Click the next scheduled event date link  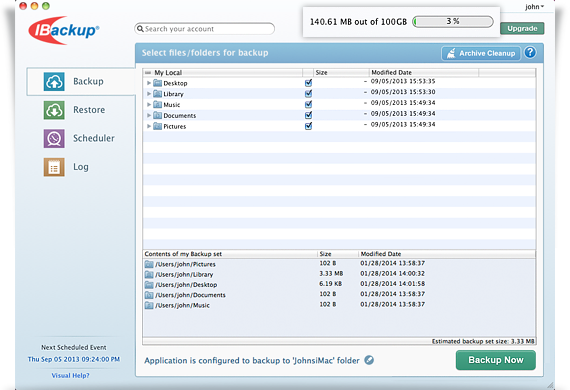[74, 359]
